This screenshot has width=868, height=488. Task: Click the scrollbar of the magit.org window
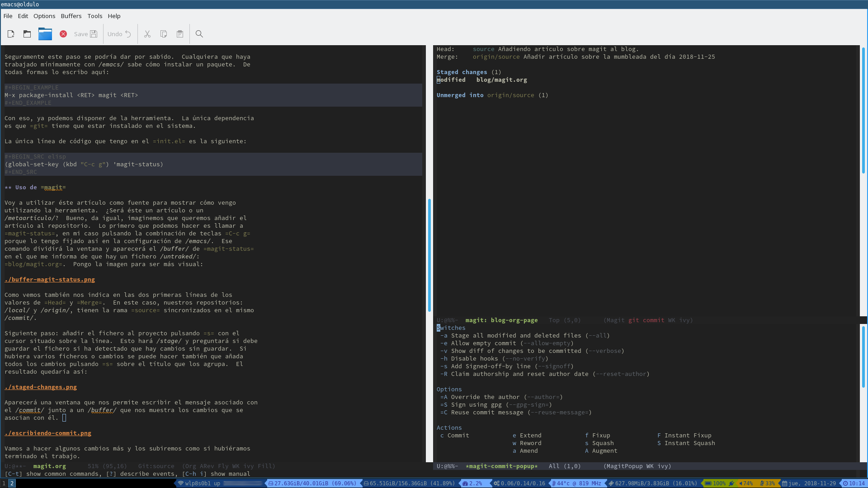pos(429,255)
